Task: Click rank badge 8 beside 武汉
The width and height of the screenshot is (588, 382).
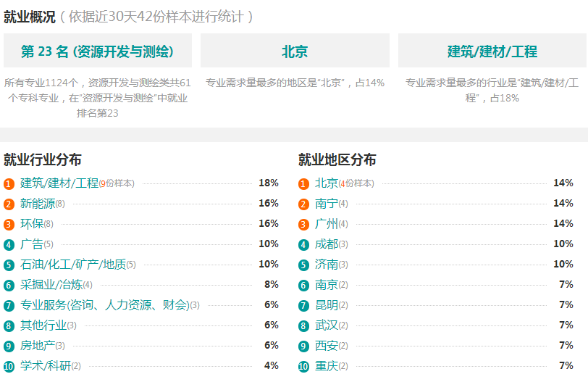Action: click(303, 325)
